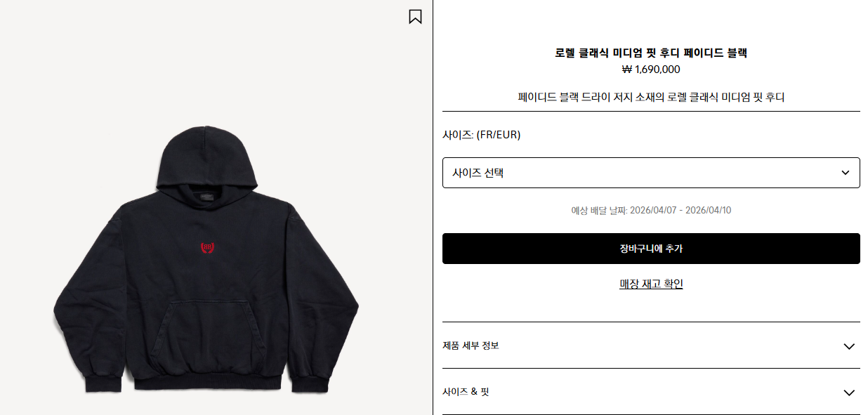This screenshot has height=415, width=868.
Task: Click the ₩ 1,690,000 price text
Action: click(651, 69)
